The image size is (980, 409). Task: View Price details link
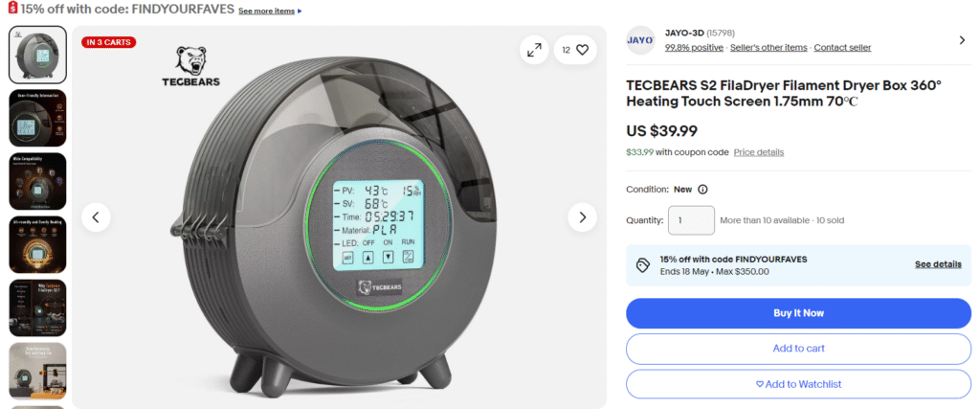pyautogui.click(x=758, y=152)
